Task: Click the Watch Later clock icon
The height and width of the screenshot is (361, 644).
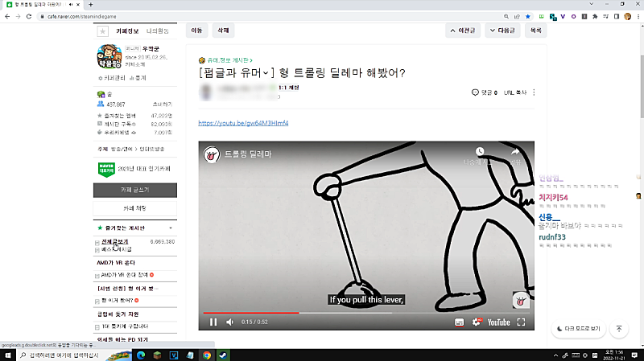Action: [x=480, y=151]
